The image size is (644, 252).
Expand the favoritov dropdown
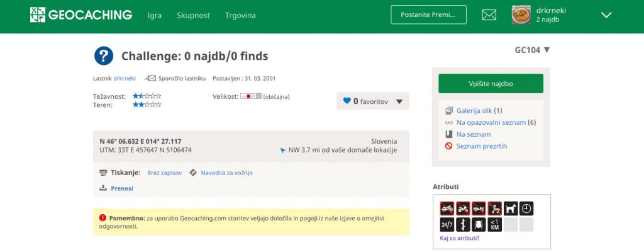pos(399,101)
